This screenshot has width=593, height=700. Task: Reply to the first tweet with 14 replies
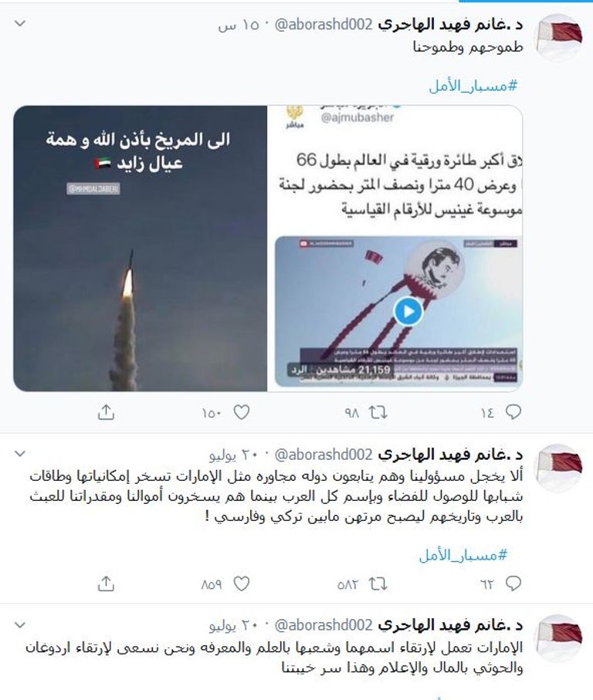[513, 412]
